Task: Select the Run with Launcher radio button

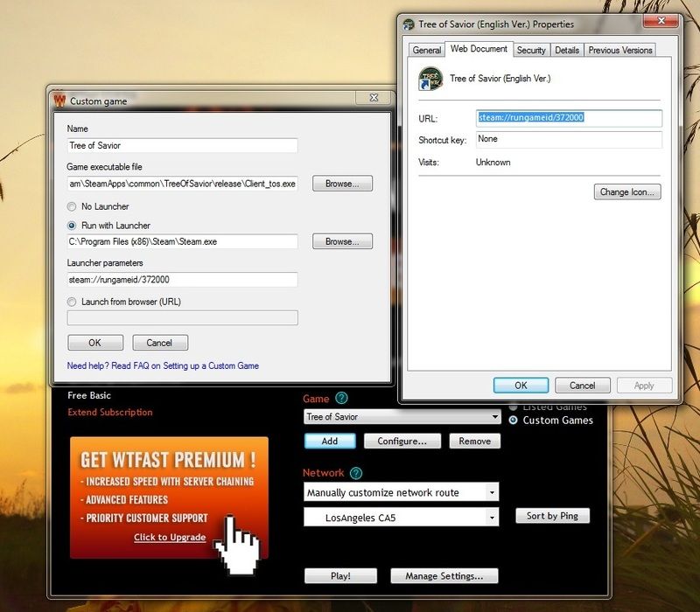Action: click(72, 226)
